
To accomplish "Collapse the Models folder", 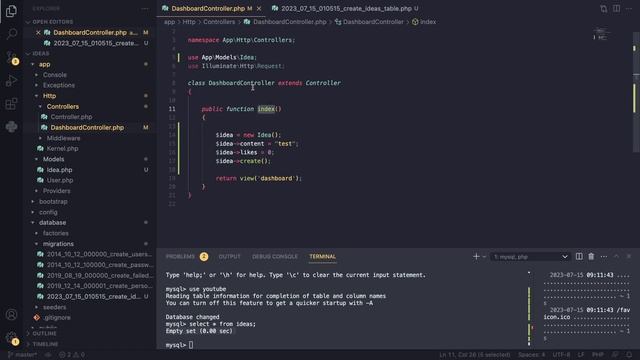I will coord(53,159).
